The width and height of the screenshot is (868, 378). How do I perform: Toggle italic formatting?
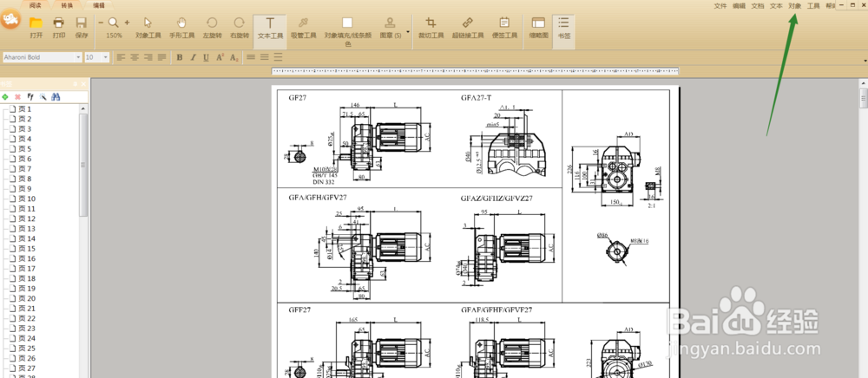pyautogui.click(x=194, y=57)
